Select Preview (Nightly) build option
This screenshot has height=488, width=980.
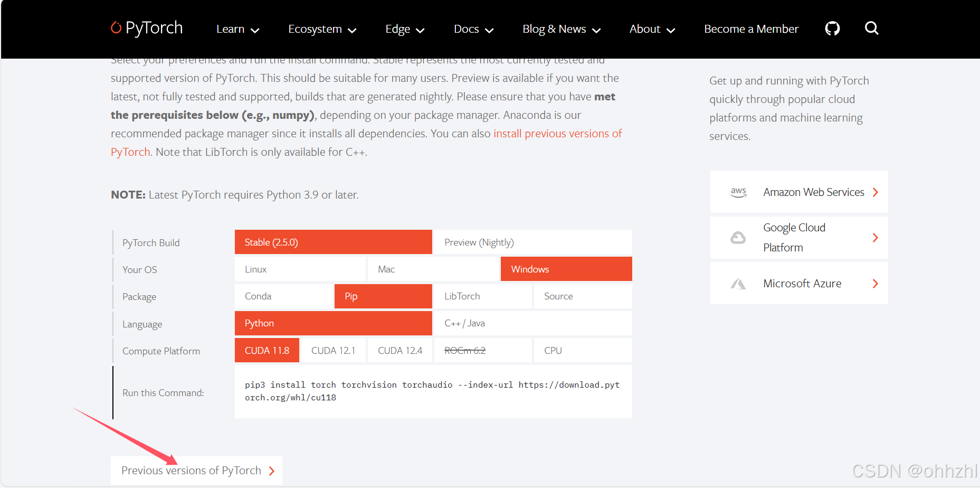533,242
